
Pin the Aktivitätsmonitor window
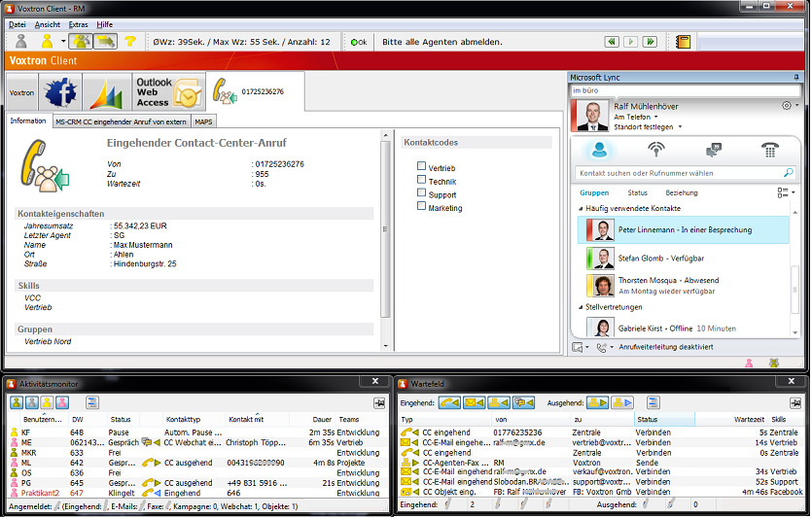(x=379, y=402)
